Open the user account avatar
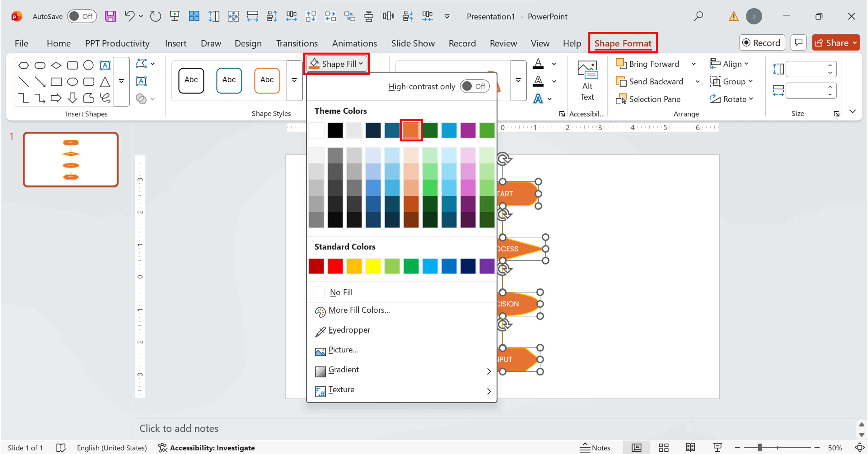The height and width of the screenshot is (454, 868). pos(754,16)
